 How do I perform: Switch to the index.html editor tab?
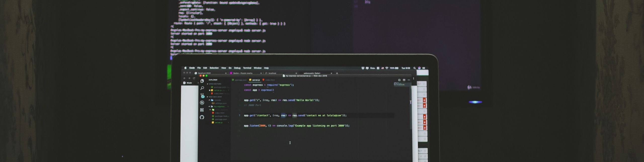click(269, 80)
